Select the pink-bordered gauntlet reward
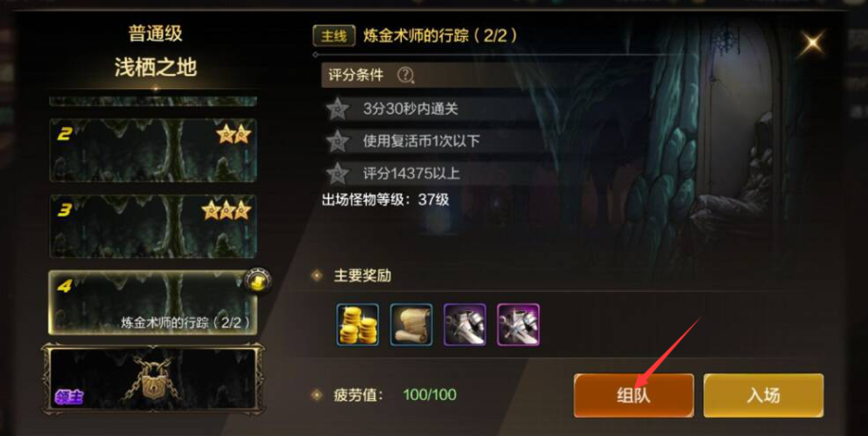The height and width of the screenshot is (436, 868). pos(518,325)
